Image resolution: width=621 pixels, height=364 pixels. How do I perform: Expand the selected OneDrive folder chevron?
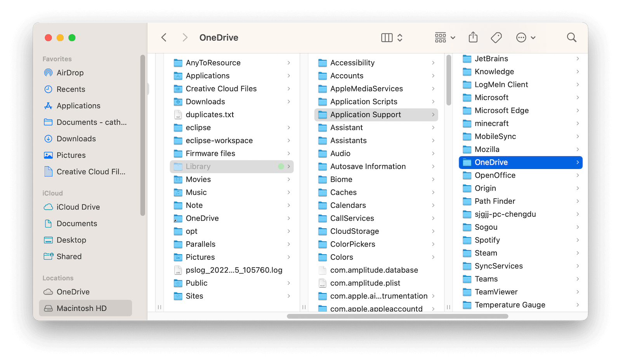pyautogui.click(x=578, y=162)
